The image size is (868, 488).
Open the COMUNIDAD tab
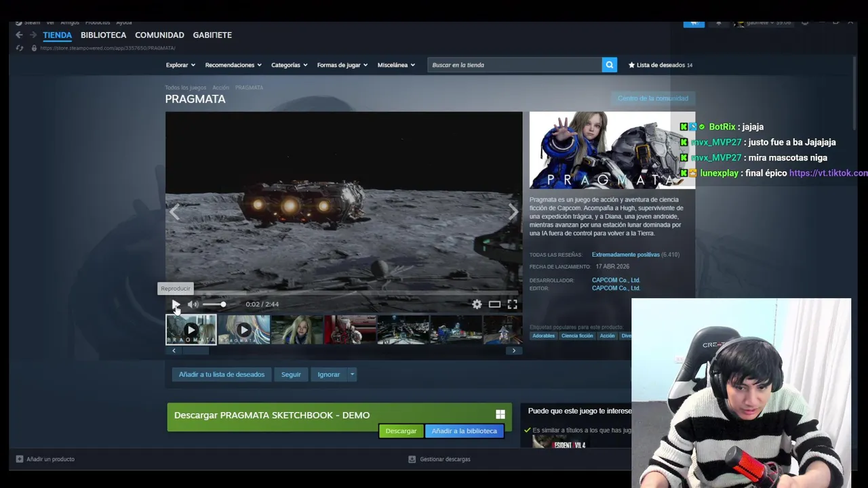coord(159,35)
